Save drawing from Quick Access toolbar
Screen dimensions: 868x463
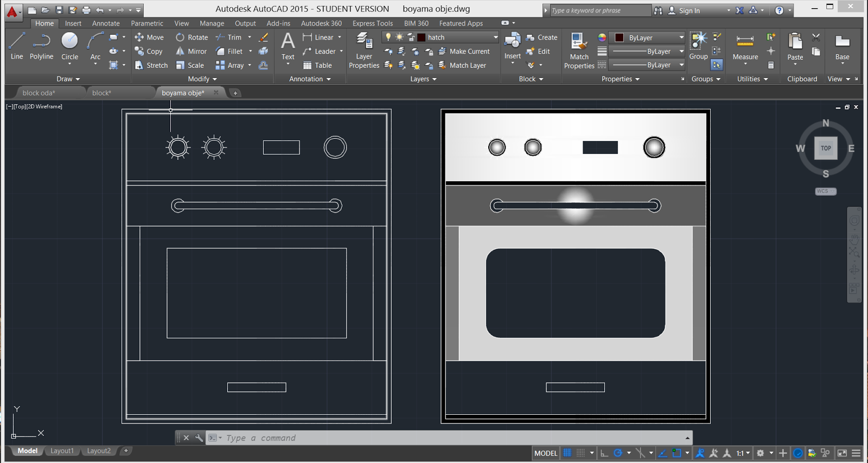coord(59,10)
